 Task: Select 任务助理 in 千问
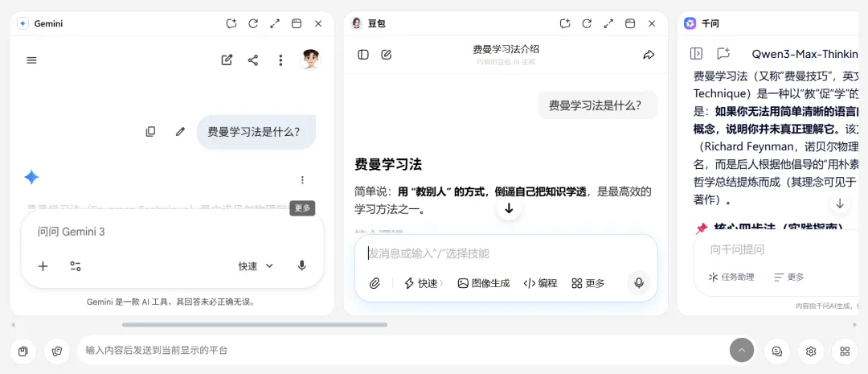click(731, 277)
